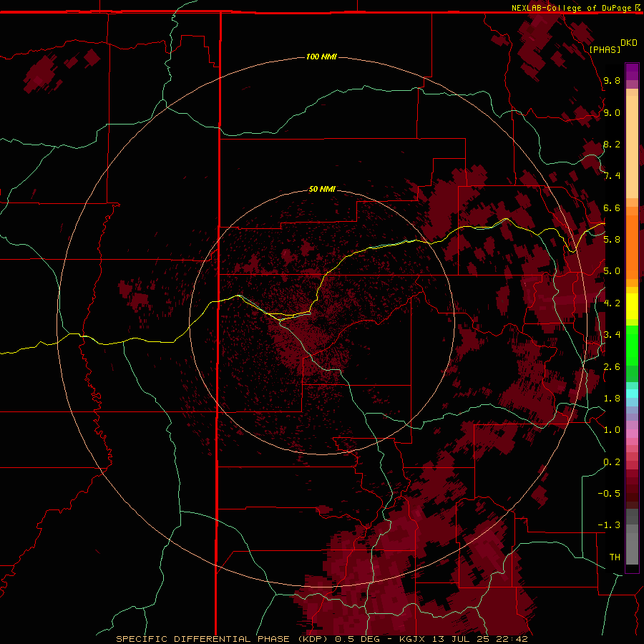Viewport: 644px width, 644px height.
Task: Select the 9.8 scale value
Action: 612,80
